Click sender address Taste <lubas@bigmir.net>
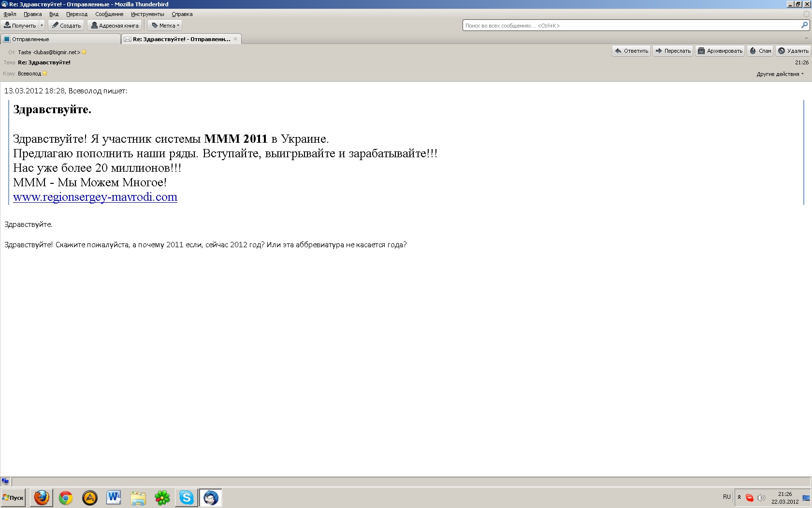Screen dimensions: 812x508 click(x=49, y=52)
